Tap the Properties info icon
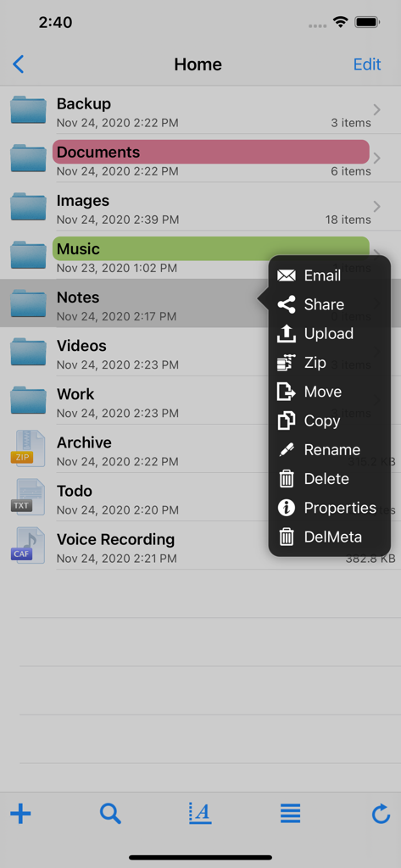The width and height of the screenshot is (401, 868). [287, 508]
